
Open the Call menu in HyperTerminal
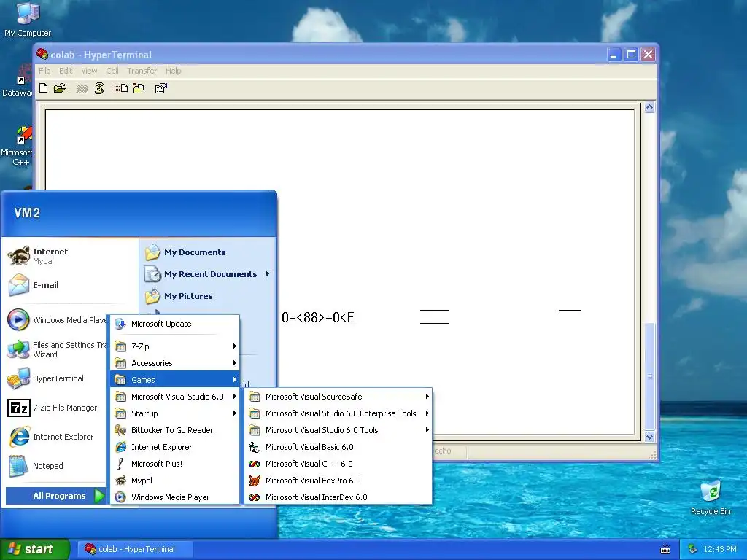point(112,71)
